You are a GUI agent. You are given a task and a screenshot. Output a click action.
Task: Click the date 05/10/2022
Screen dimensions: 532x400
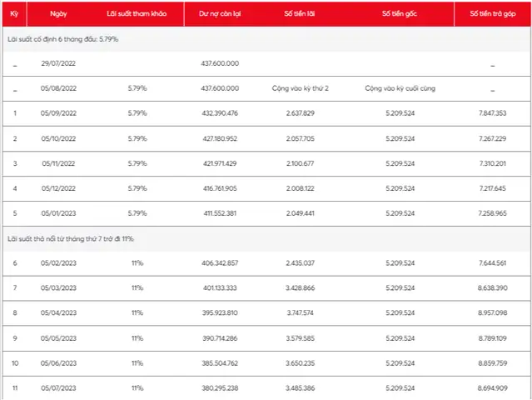coord(58,138)
